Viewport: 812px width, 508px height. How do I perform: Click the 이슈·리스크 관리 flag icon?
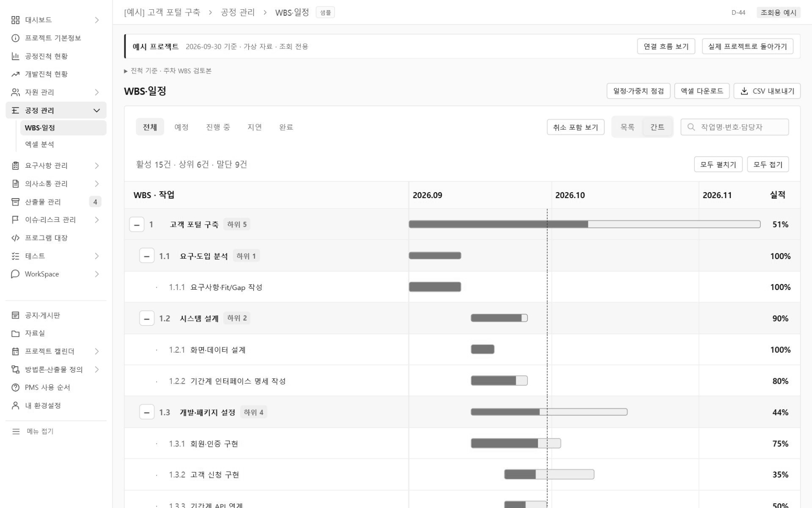click(x=16, y=220)
